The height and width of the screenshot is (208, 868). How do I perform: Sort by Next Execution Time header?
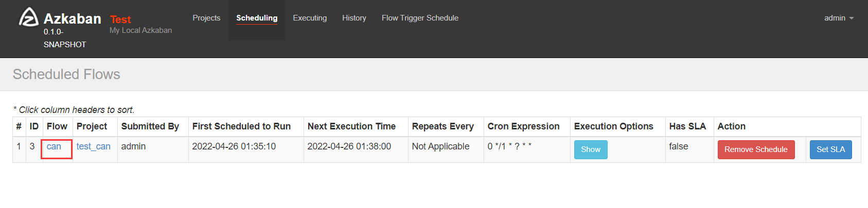pyautogui.click(x=352, y=126)
